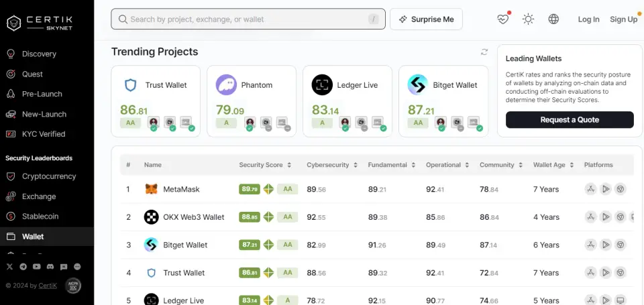Click the Request a Quote button
The height and width of the screenshot is (305, 644).
[570, 120]
